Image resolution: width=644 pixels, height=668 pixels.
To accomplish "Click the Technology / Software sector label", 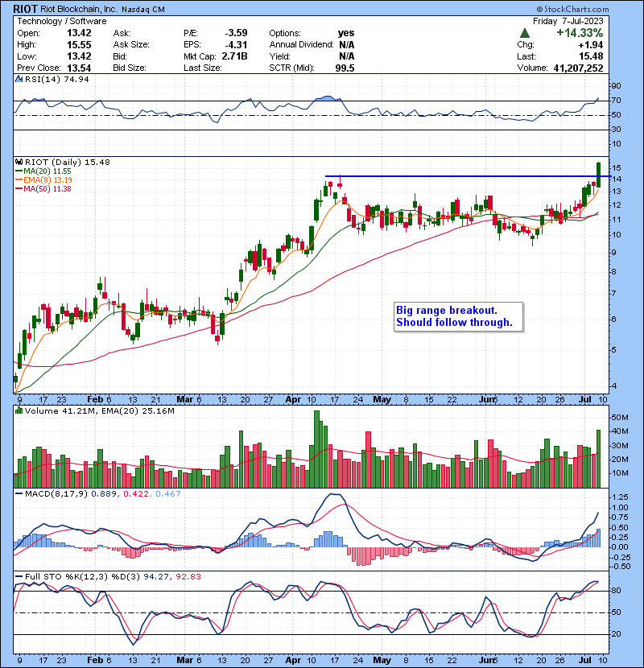I will pos(62,21).
